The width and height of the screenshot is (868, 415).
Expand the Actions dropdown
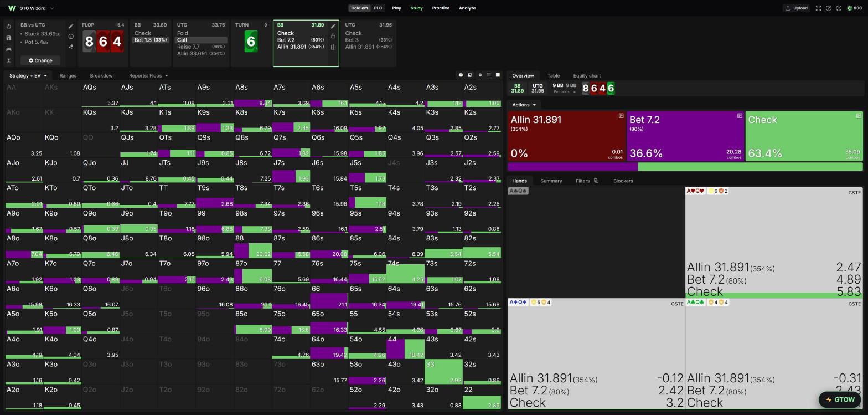click(x=524, y=105)
